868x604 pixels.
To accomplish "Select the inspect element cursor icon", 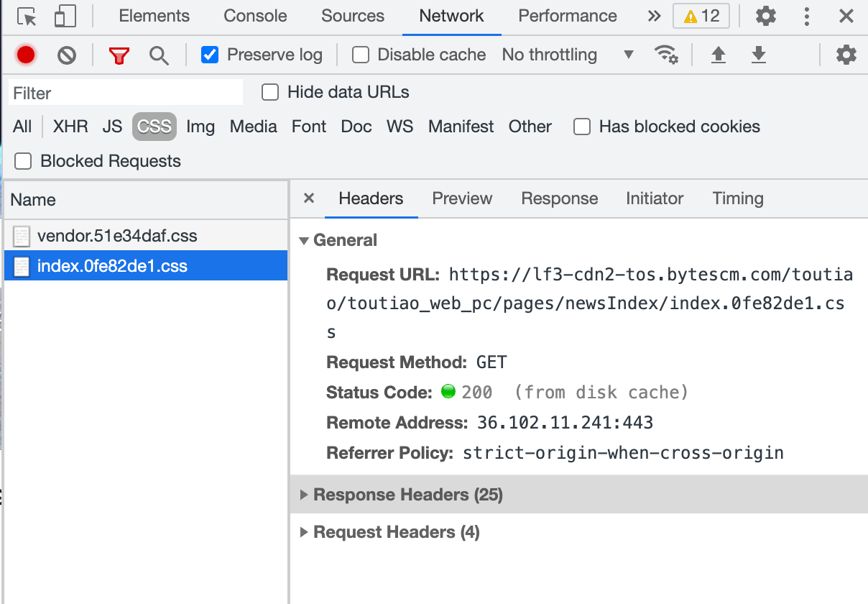I will coord(27,16).
